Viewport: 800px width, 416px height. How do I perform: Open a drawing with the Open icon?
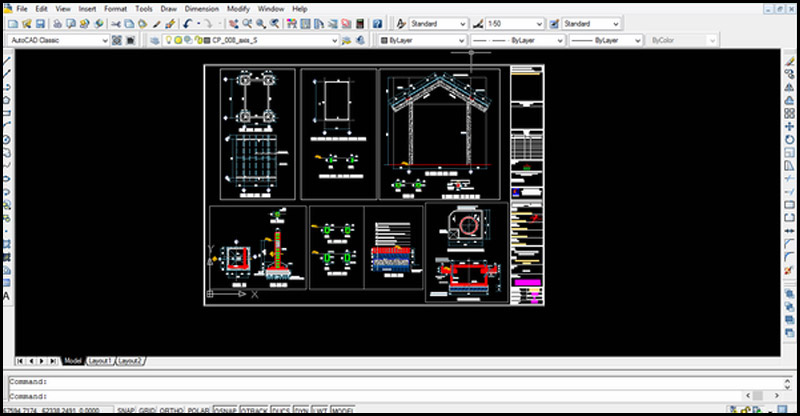coord(27,24)
